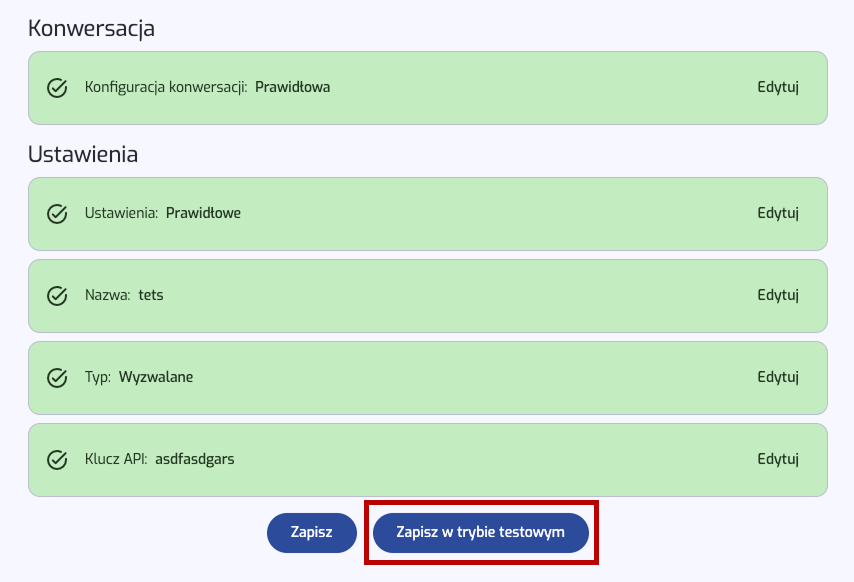The image size is (854, 582).
Task: Click the Prawidłowa status text
Action: click(292, 87)
